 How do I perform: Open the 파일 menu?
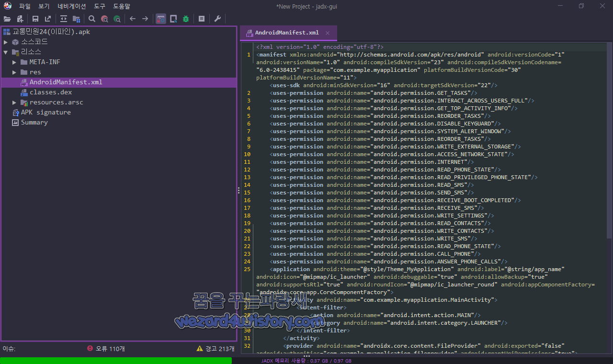25,6
